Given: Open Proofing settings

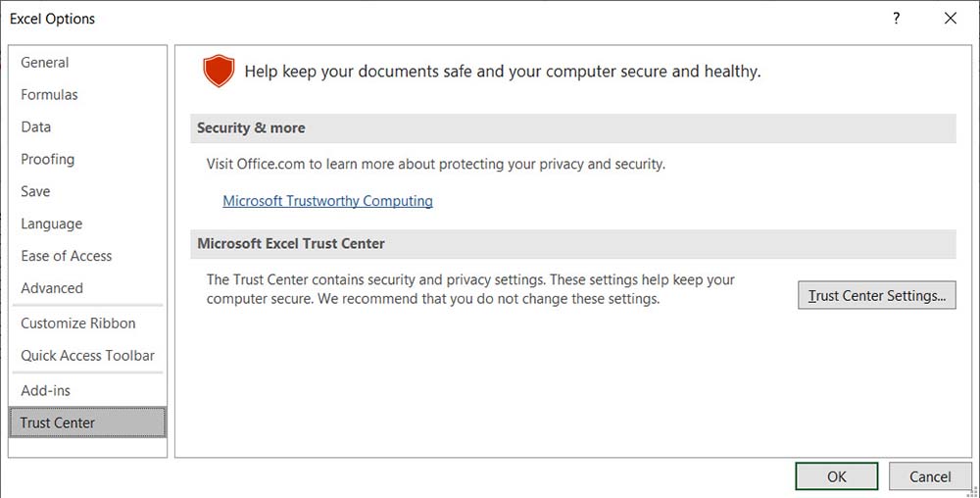Looking at the screenshot, I should [x=47, y=160].
